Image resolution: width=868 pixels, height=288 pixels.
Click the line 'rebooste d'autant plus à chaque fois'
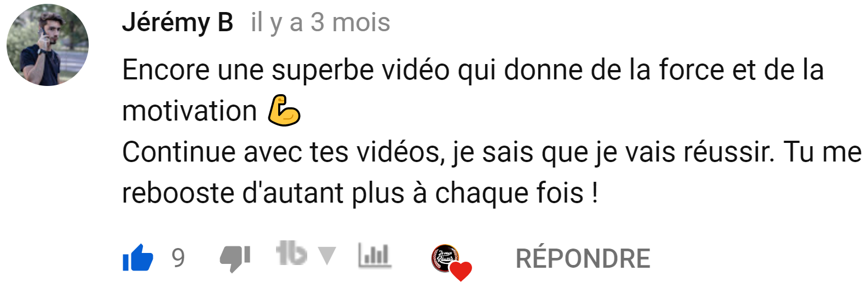360,193
